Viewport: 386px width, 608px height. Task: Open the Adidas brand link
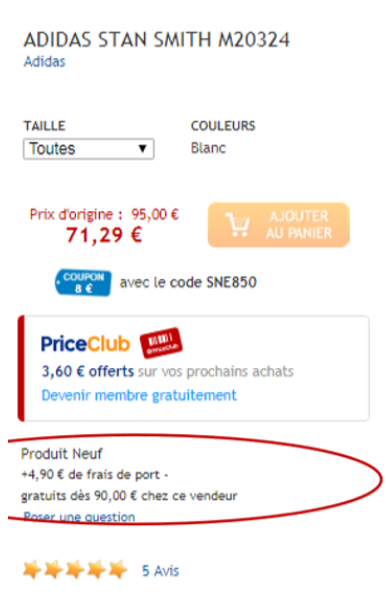click(45, 62)
